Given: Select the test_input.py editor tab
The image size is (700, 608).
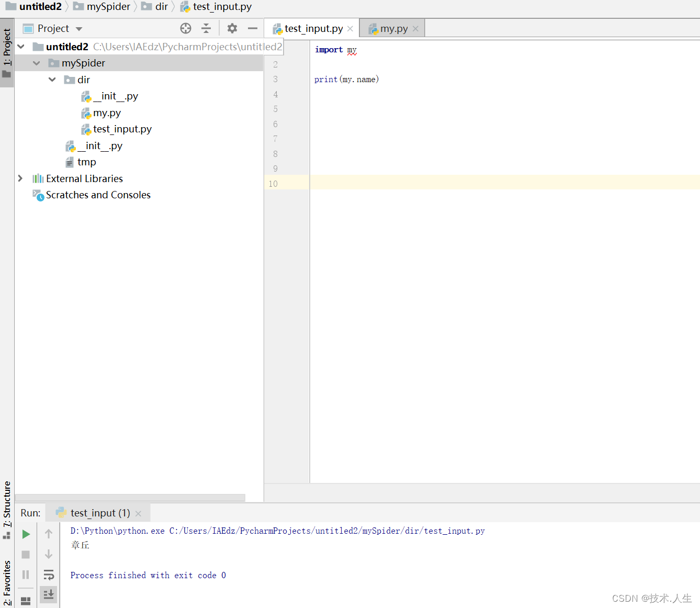Looking at the screenshot, I should 312,28.
